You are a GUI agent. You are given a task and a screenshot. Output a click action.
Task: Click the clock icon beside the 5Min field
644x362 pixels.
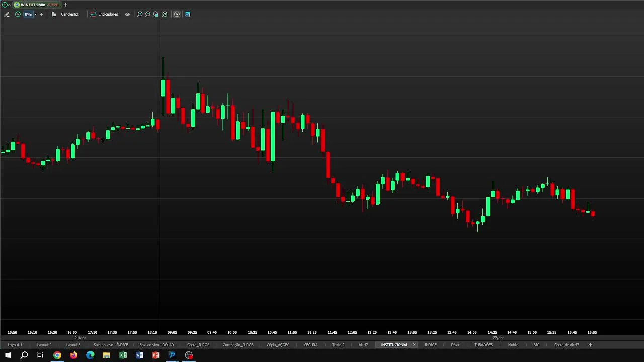click(x=18, y=14)
